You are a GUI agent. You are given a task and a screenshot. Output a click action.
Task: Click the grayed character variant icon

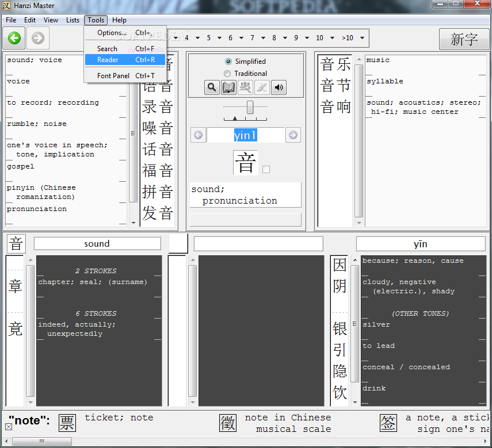(245, 87)
